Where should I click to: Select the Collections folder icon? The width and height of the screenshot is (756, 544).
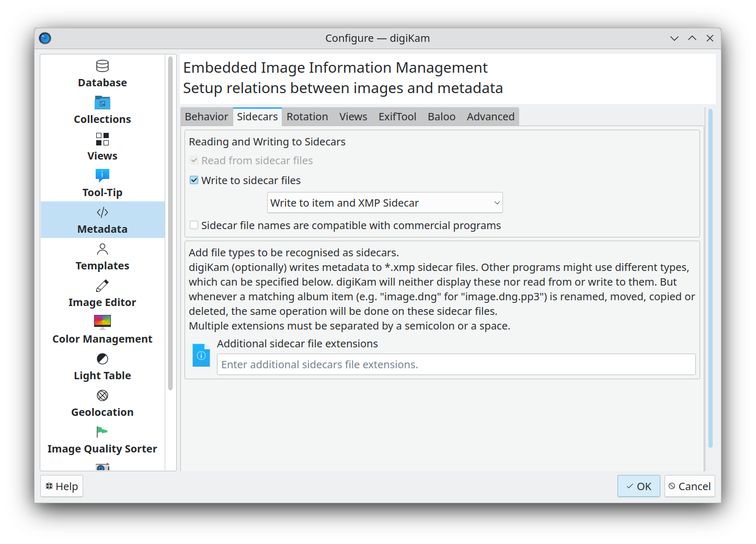coord(102,103)
